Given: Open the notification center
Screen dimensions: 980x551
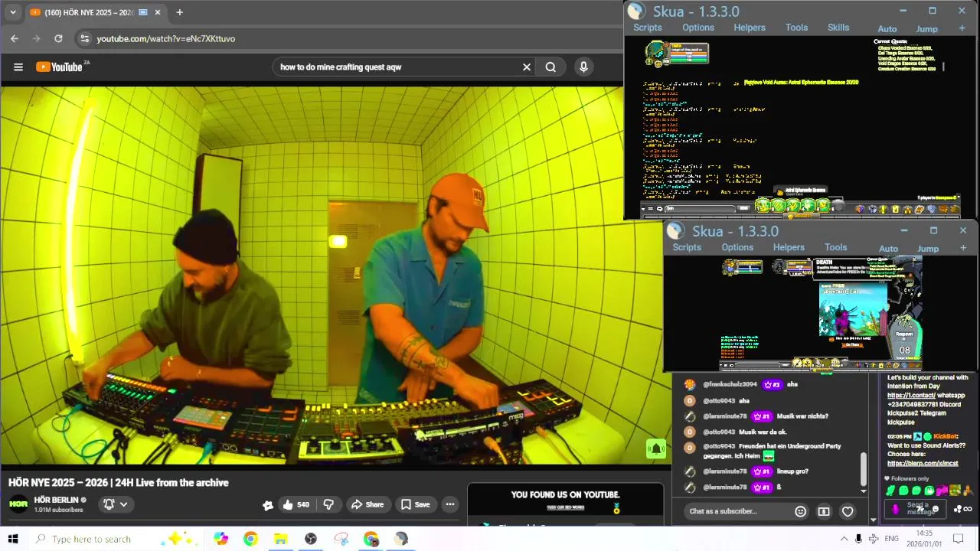Looking at the screenshot, I should (958, 539).
